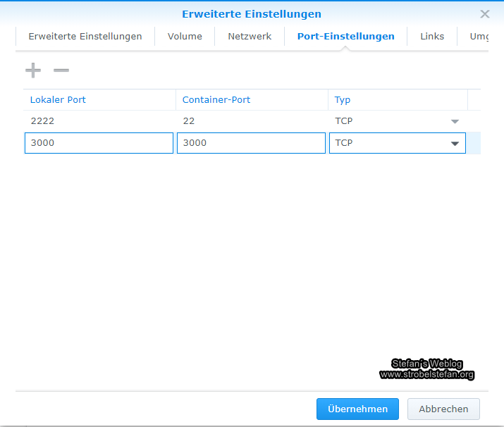Switch to the Volume tab

pyautogui.click(x=185, y=37)
